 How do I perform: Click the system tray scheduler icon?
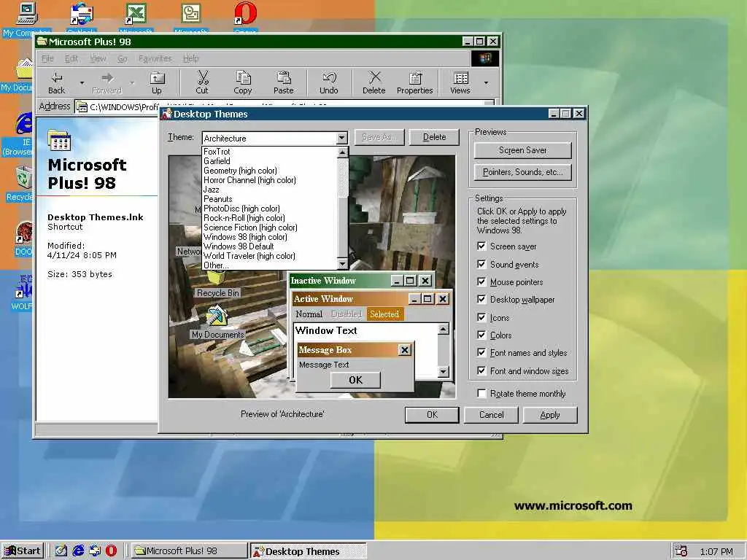tap(681, 551)
